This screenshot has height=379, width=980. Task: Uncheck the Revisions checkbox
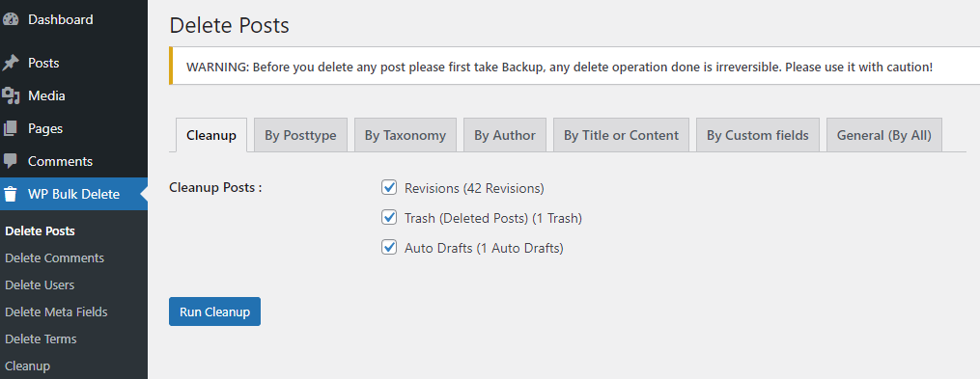pos(389,187)
